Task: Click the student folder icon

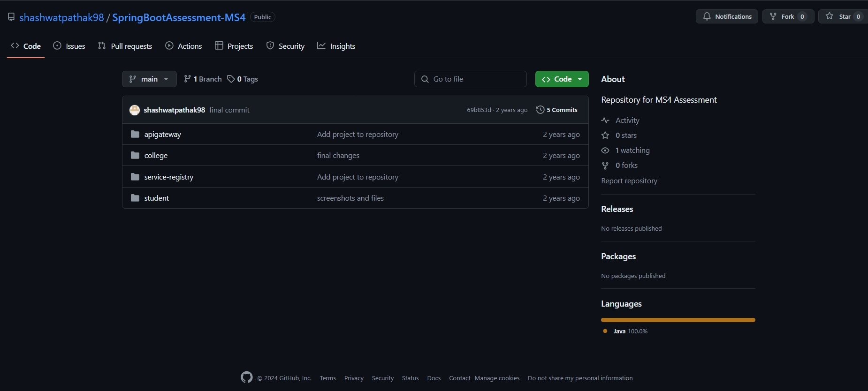Action: [x=135, y=198]
